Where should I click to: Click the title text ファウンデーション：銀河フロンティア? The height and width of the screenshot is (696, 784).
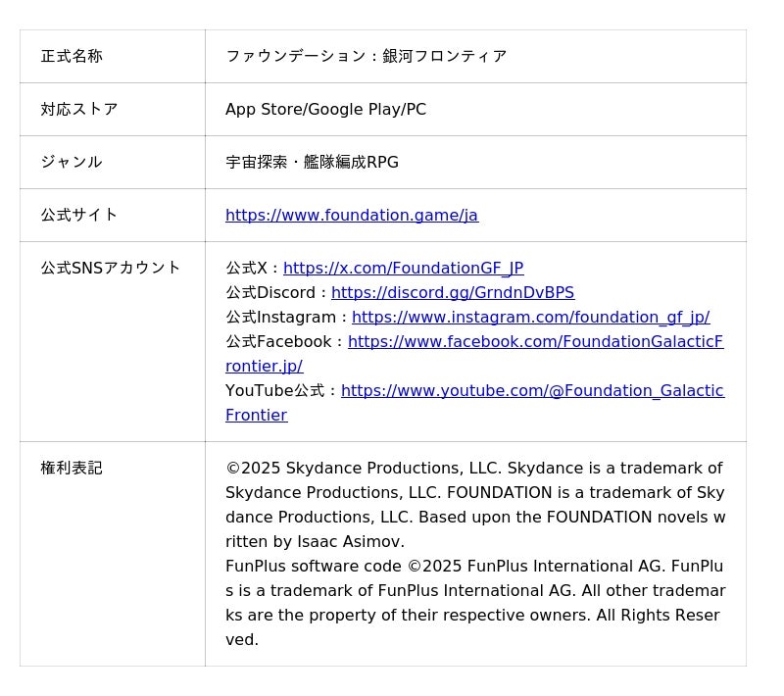(x=366, y=57)
